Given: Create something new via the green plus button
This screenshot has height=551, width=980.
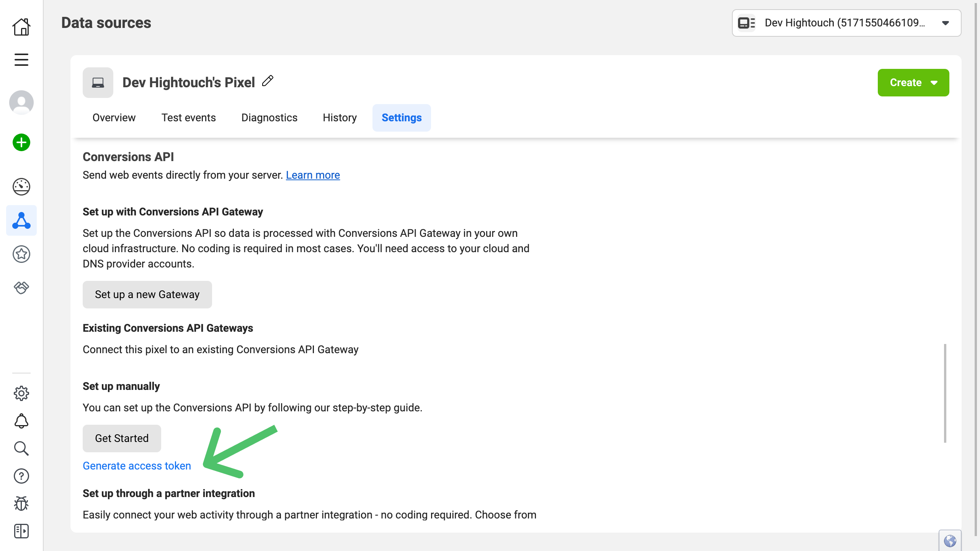Looking at the screenshot, I should (21, 142).
